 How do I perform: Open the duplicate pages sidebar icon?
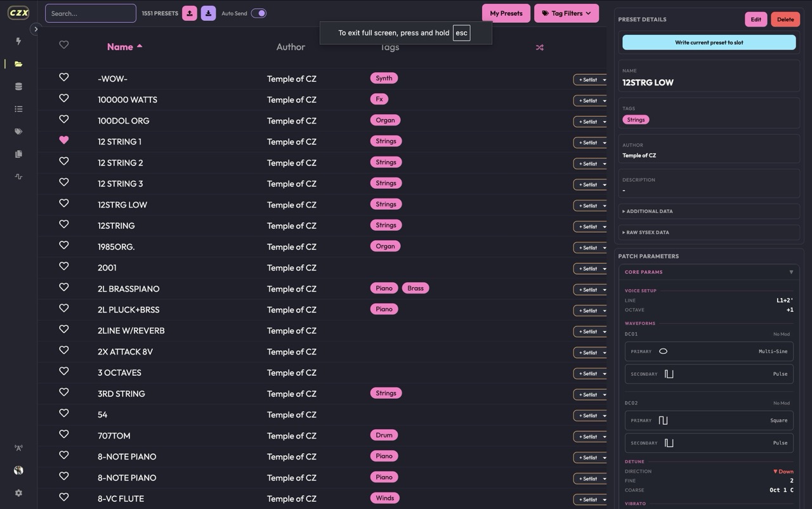click(18, 154)
